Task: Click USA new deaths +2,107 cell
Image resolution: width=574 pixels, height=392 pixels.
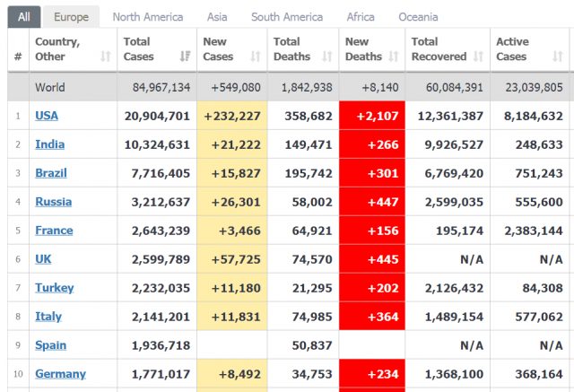Action: [372, 116]
